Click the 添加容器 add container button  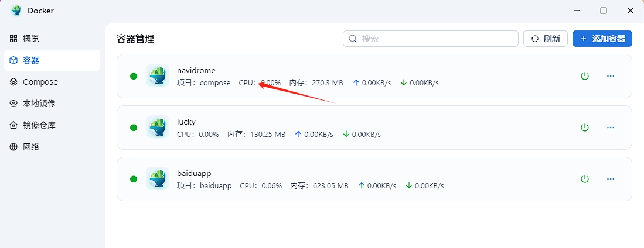[602, 39]
